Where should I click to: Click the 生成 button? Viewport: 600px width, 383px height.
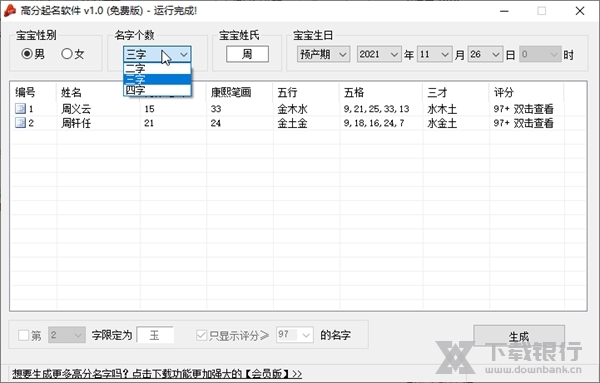519,337
